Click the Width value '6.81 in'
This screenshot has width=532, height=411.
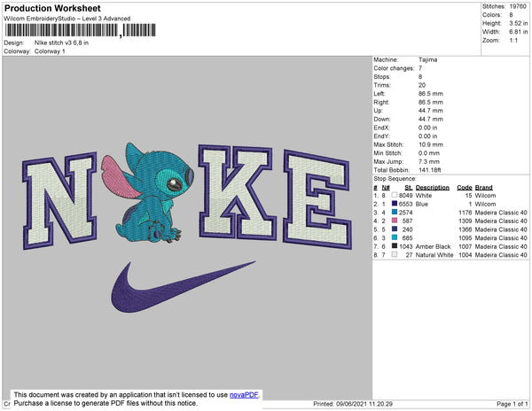tap(519, 32)
